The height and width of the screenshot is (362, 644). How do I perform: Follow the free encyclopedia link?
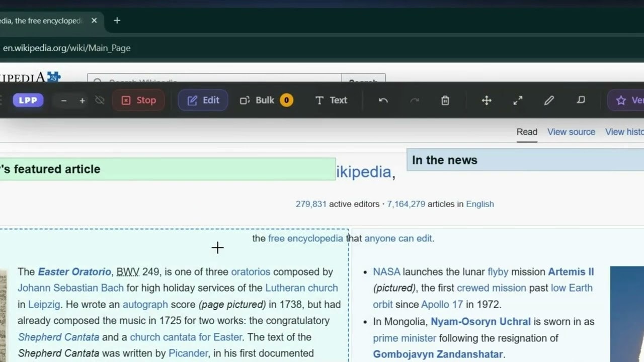tap(305, 238)
